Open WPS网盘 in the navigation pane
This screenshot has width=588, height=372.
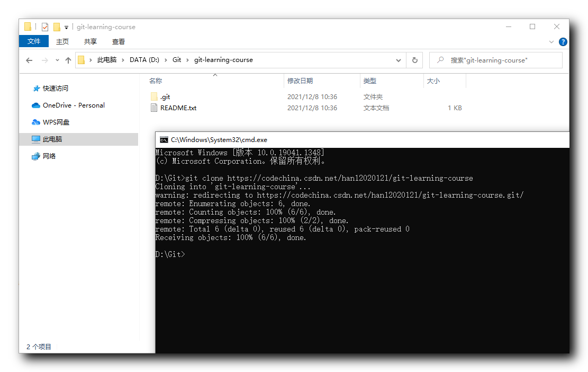(56, 122)
